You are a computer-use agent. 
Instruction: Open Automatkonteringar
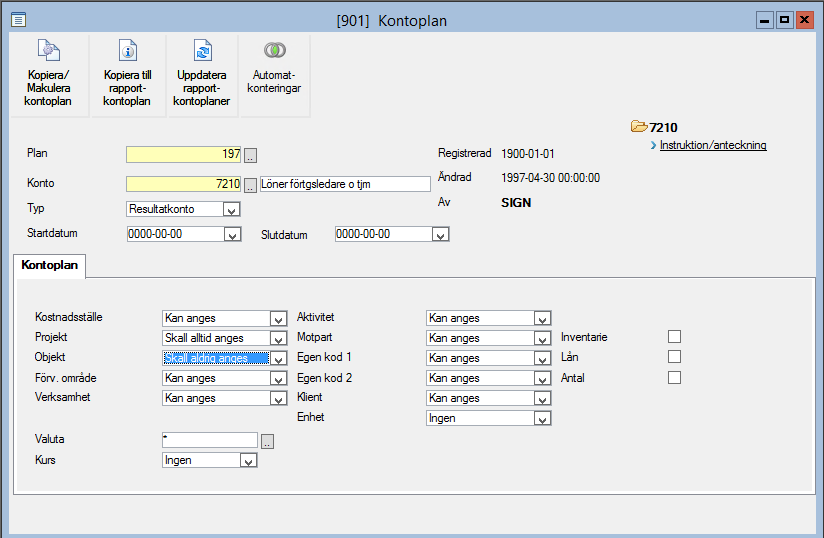coord(274,75)
